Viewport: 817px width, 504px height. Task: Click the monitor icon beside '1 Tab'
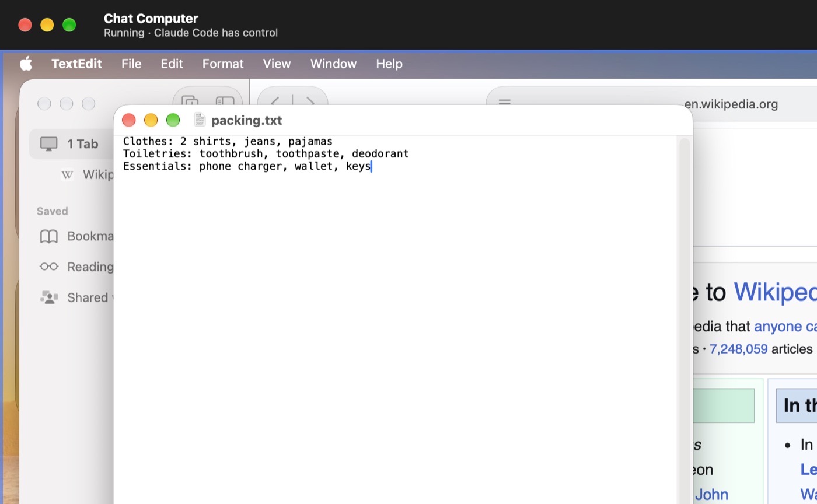49,144
